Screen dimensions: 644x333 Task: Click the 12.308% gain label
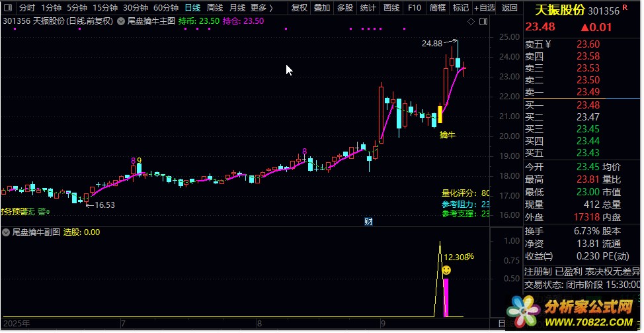point(459,257)
